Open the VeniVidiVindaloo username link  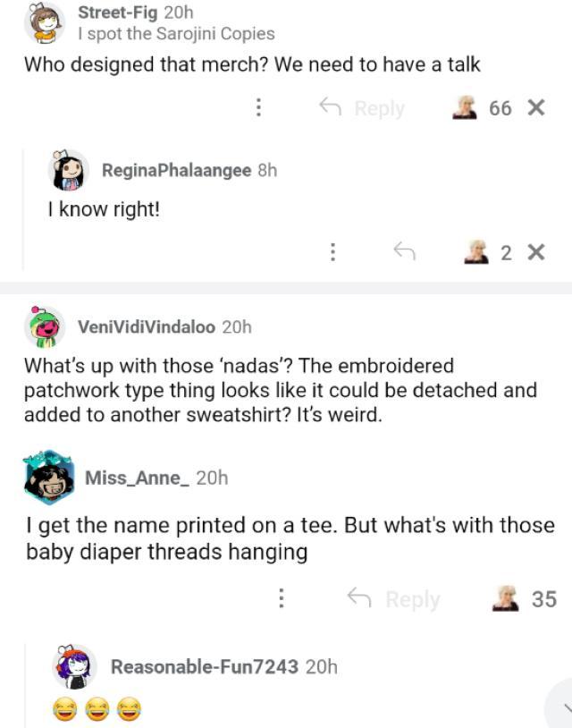point(147,327)
